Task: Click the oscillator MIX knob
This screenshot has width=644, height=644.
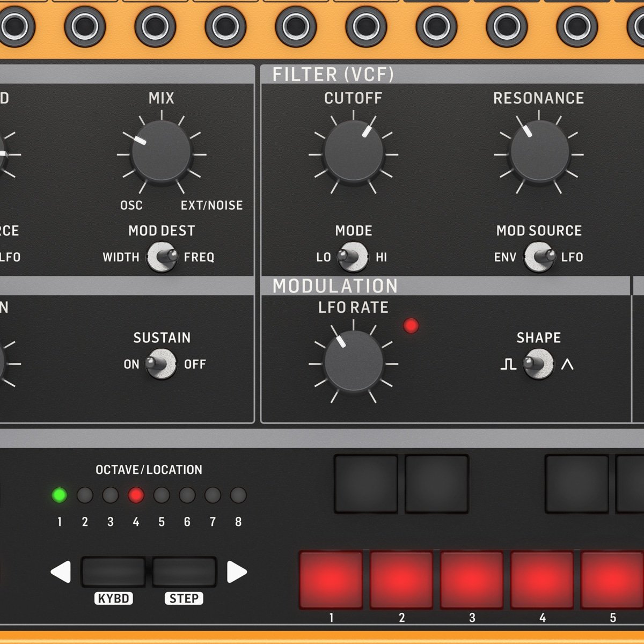Action: (x=161, y=152)
